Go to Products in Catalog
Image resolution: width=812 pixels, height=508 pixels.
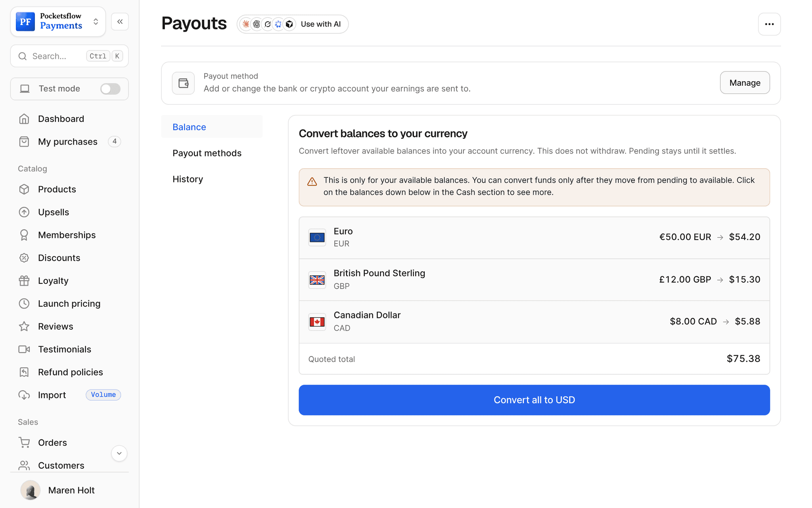[57, 189]
